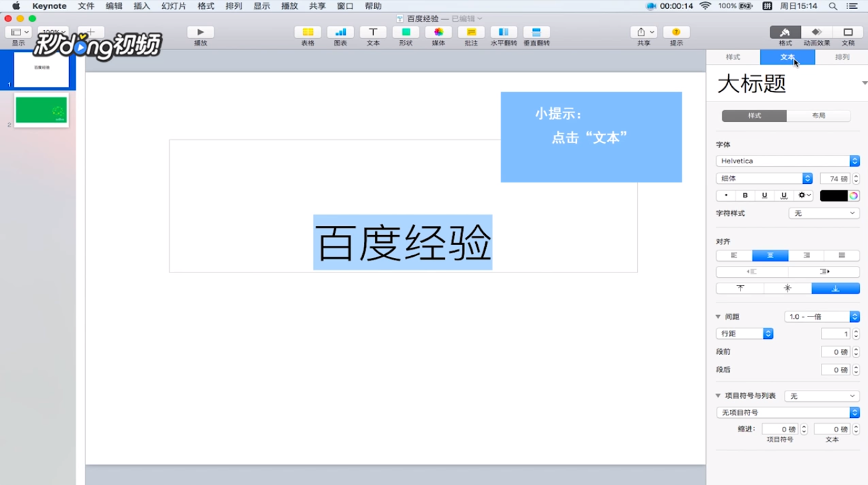868x485 pixels.
Task: Switch to the Arrange inspector tab
Action: (842, 57)
